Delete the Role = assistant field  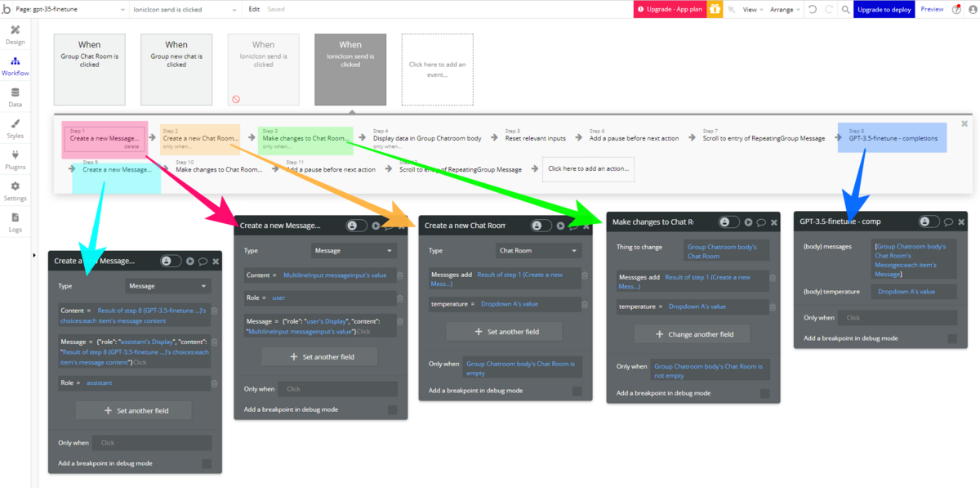point(215,383)
